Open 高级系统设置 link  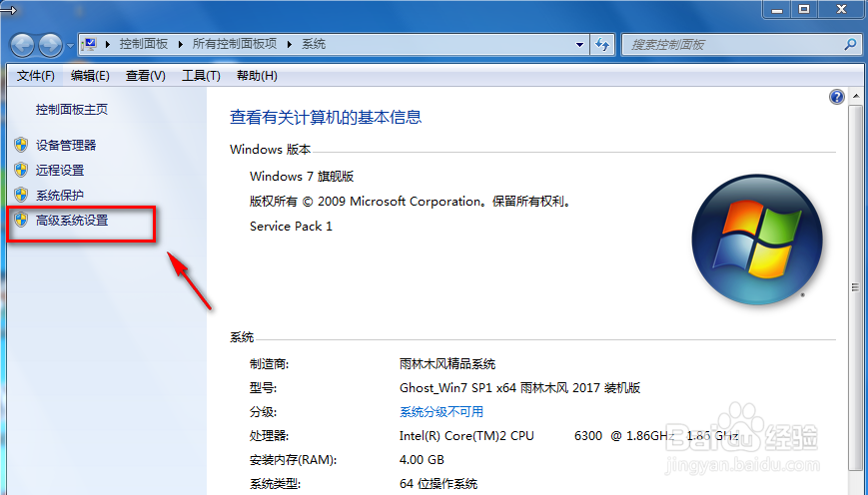coord(72,221)
